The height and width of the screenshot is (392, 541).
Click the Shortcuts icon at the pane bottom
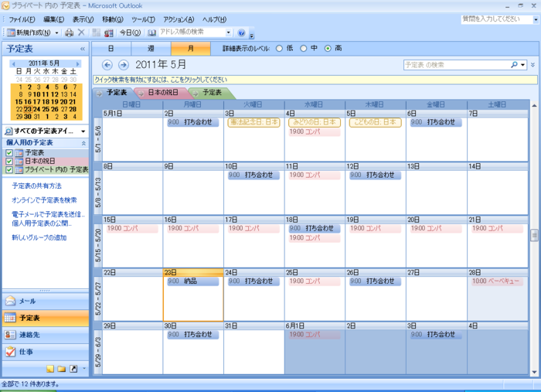73,369
